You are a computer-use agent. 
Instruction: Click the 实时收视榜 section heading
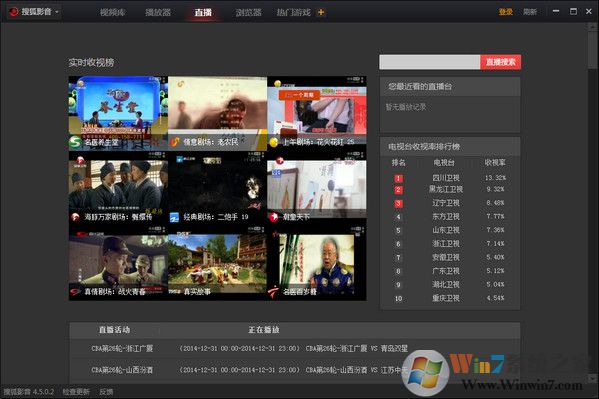(x=91, y=62)
